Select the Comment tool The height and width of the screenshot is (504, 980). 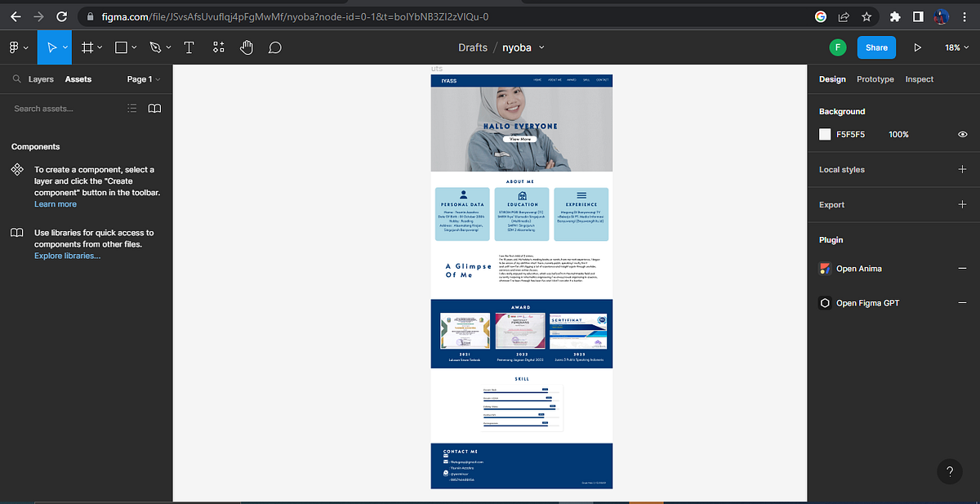pos(275,47)
